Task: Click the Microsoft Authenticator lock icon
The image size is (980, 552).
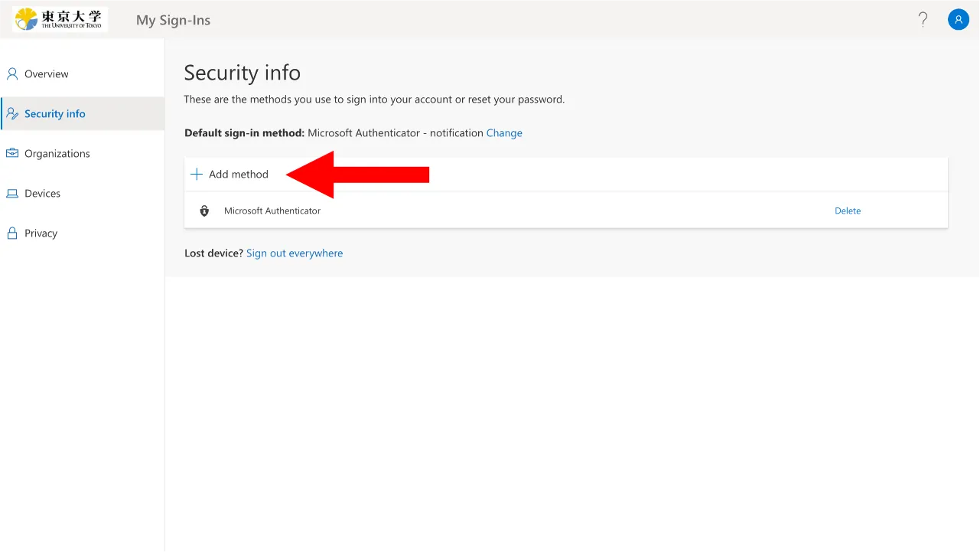Action: click(x=204, y=211)
